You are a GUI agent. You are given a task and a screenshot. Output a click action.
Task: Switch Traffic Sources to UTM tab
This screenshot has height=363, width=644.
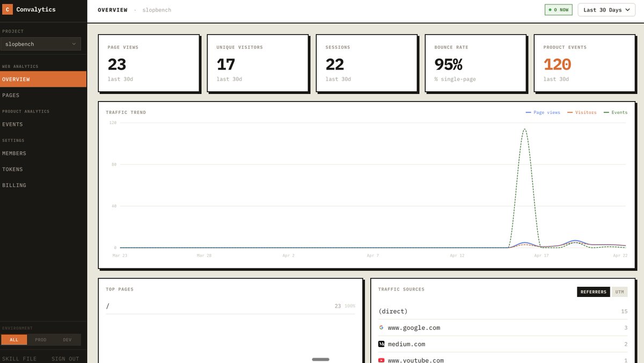coord(620,292)
